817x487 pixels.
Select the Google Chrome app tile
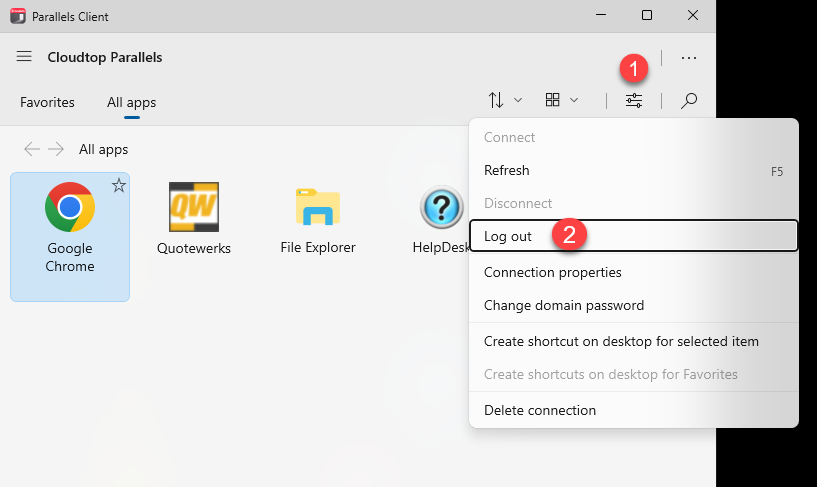point(70,236)
